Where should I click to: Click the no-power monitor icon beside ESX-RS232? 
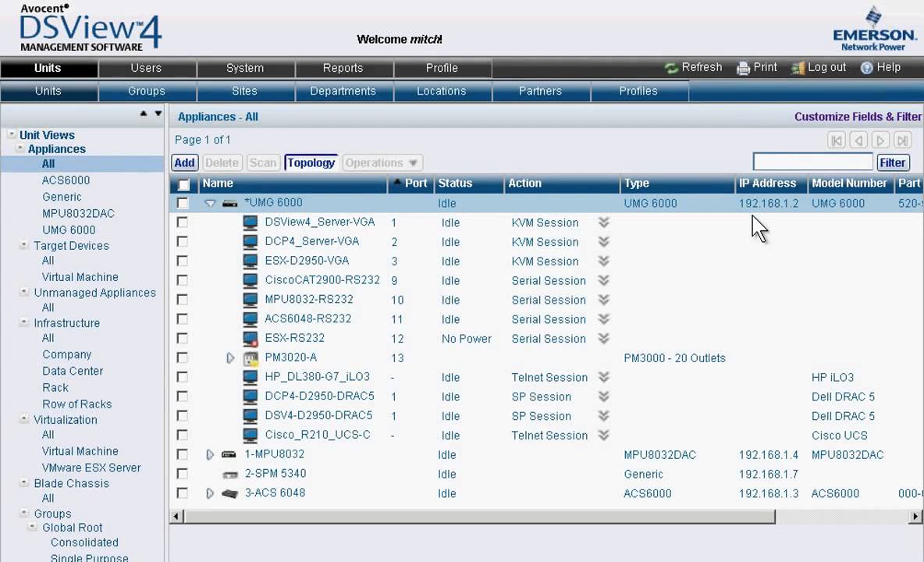[x=251, y=339]
